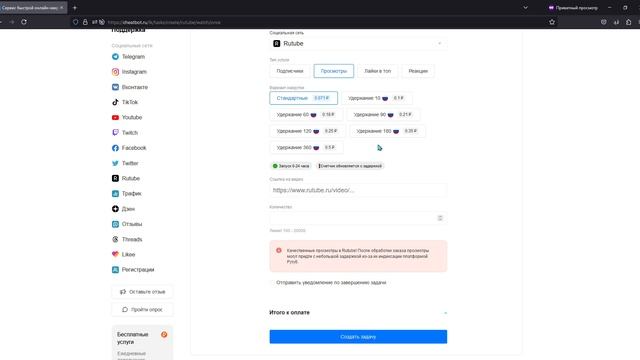Select the Реакции service type
640x360 pixels.
[418, 71]
